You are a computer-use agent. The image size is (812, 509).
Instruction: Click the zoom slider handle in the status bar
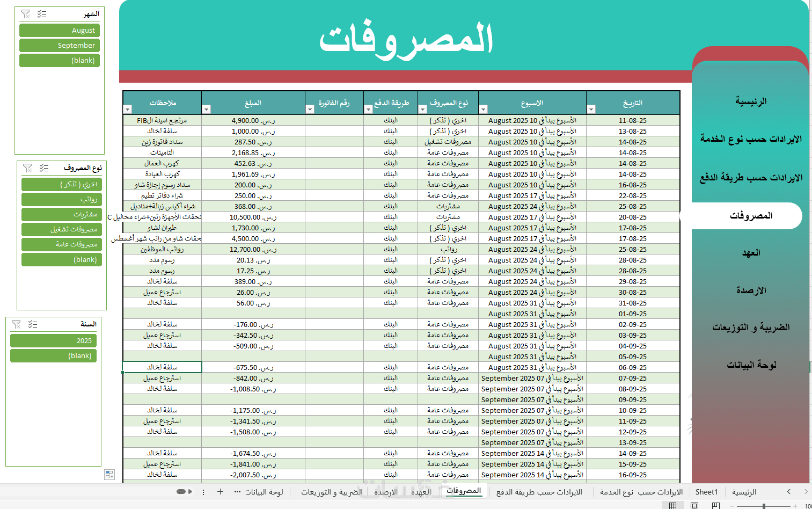[763, 505]
